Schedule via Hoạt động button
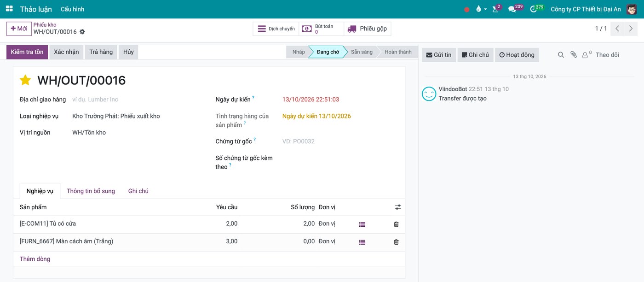644x282 pixels. click(517, 55)
